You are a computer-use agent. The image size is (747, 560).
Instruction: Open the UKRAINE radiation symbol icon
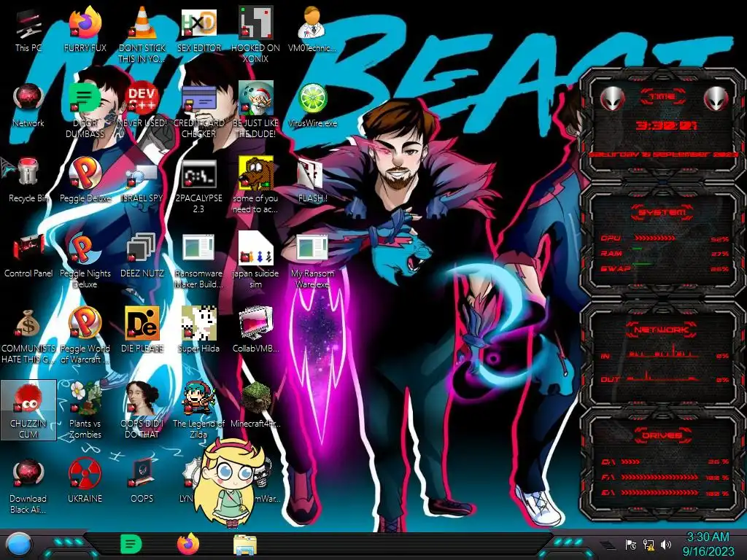point(85,481)
